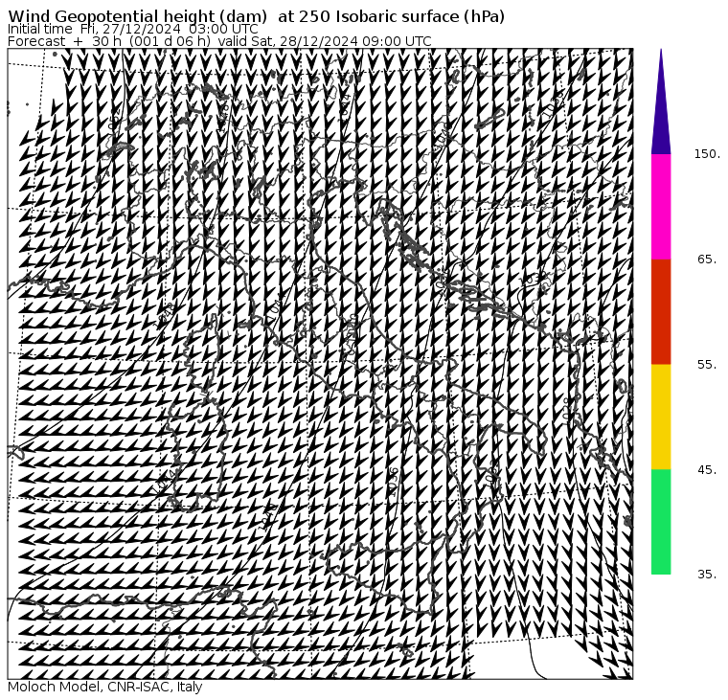This screenshot has height=700, width=728.
Task: Click the magenta color bar segment
Action: 661,207
